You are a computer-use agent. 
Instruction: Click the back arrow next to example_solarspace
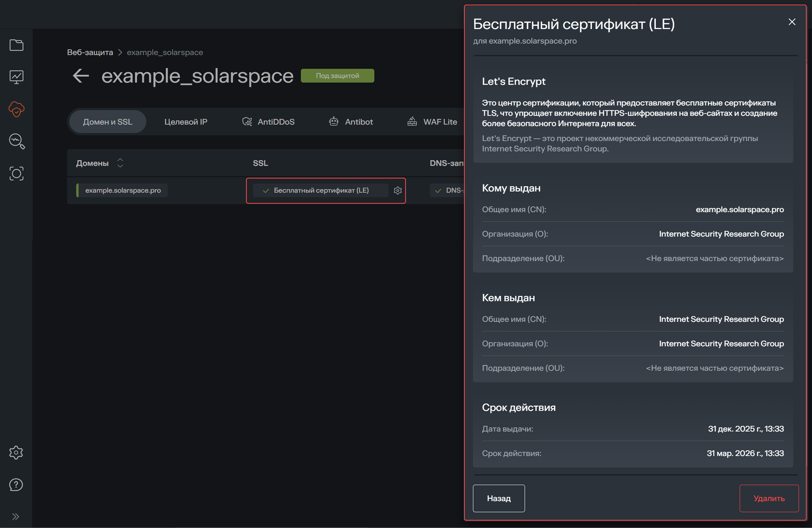(81, 76)
